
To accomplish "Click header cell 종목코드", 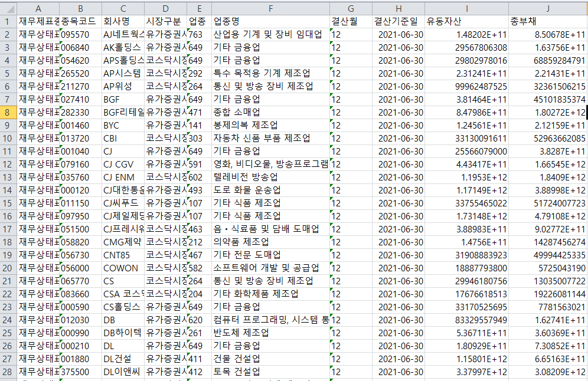I will [80, 21].
